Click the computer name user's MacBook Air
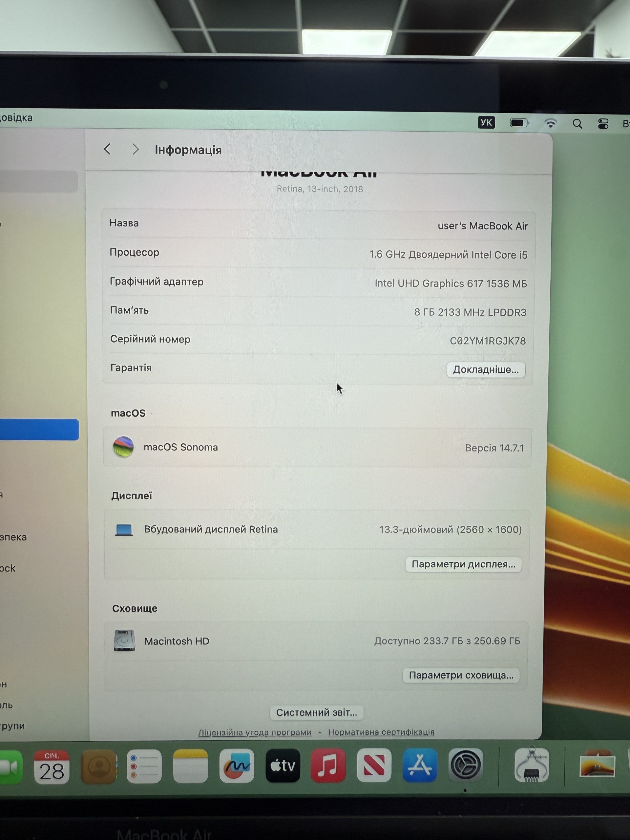Screen dimensions: 630x840 483,226
